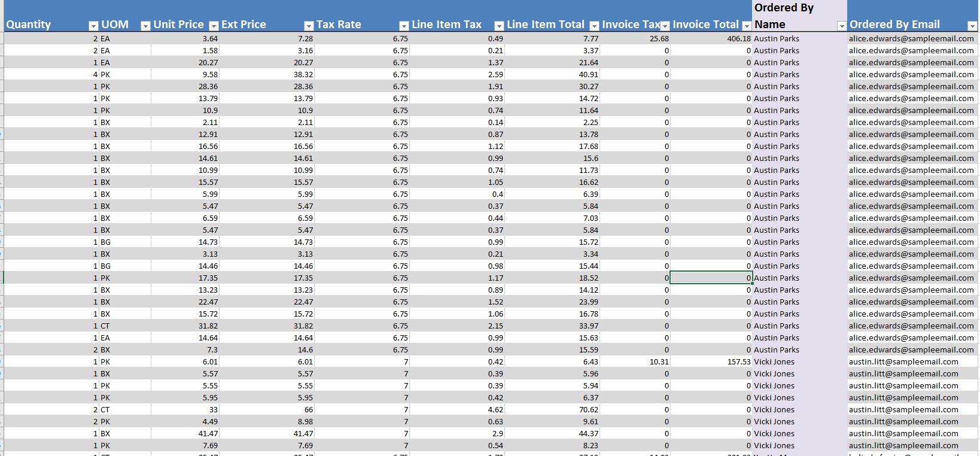Image resolution: width=980 pixels, height=456 pixels.
Task: Open the UOM column filter dropdown
Action: click(145, 26)
